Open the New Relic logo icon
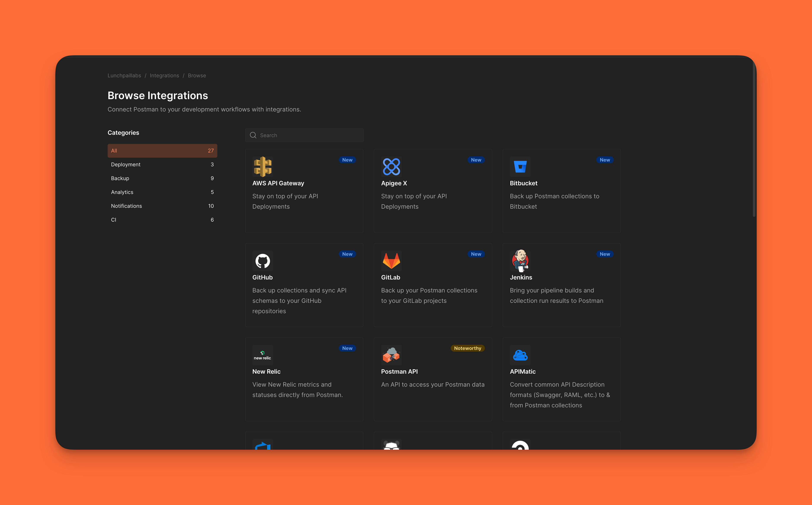 pos(263,355)
